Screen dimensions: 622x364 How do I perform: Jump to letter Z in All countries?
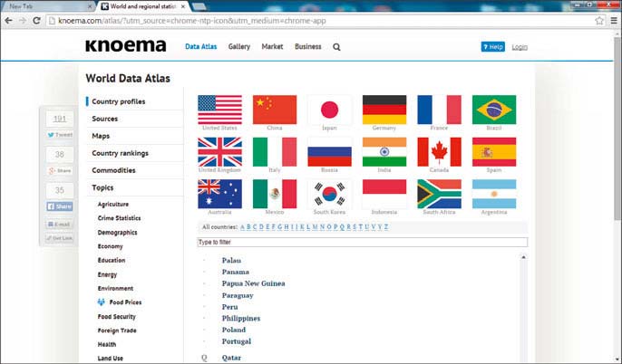click(x=386, y=227)
